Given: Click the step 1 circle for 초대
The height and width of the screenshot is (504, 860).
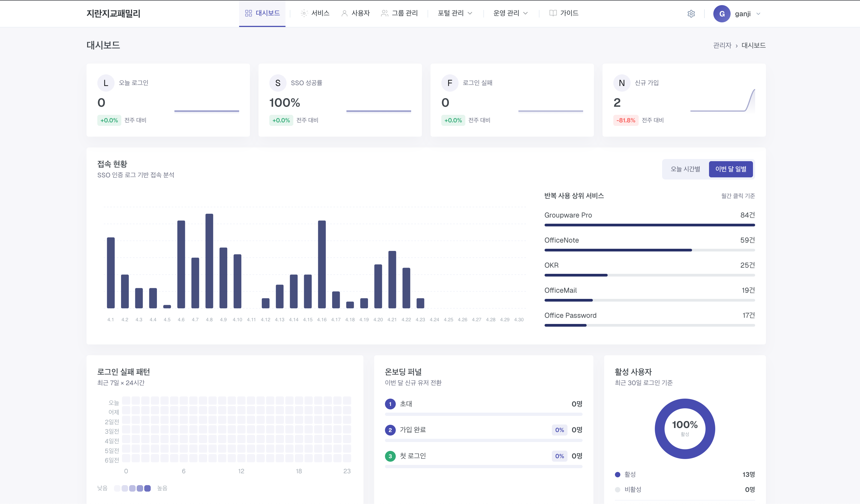Looking at the screenshot, I should (390, 404).
